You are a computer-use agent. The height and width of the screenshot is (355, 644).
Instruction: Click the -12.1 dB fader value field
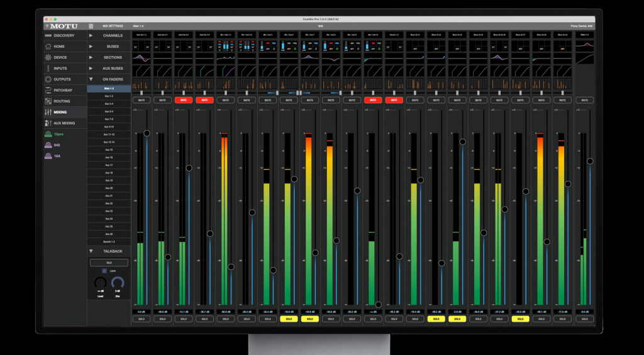pos(184,312)
